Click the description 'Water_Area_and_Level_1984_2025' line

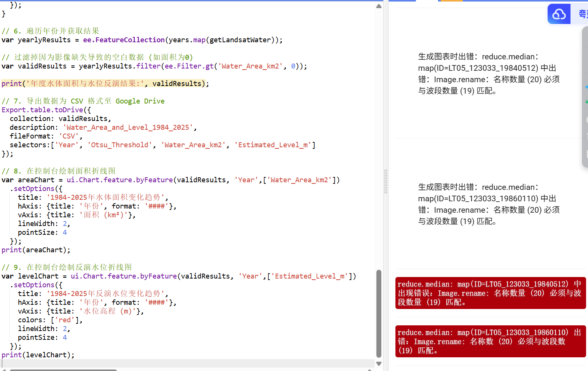[x=103, y=127]
